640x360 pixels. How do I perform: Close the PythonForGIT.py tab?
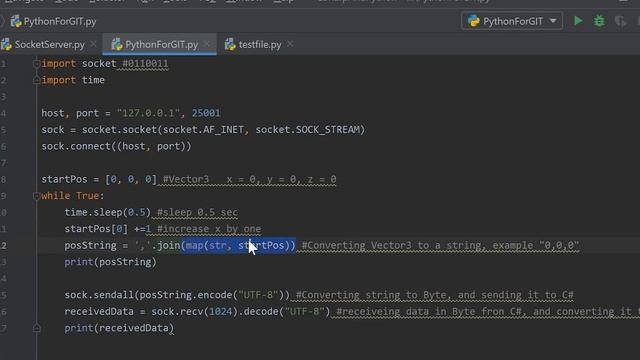click(207, 44)
